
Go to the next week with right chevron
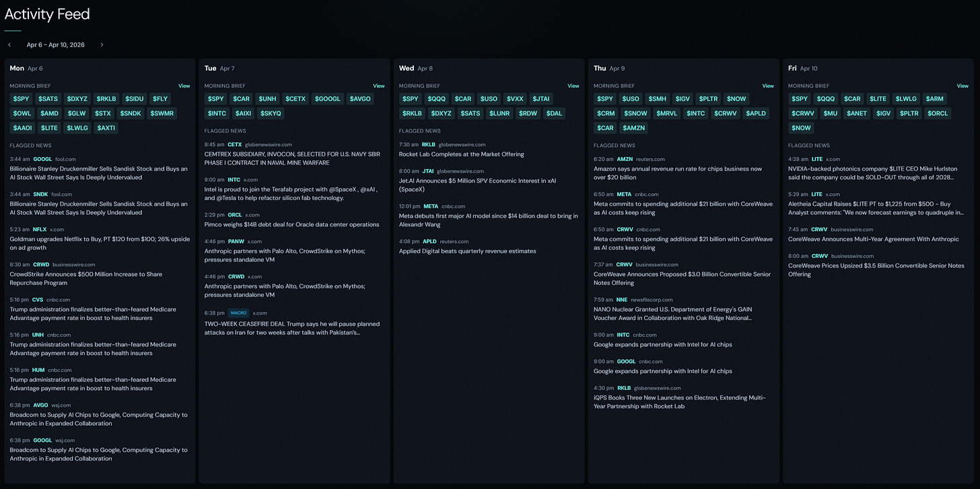[102, 45]
